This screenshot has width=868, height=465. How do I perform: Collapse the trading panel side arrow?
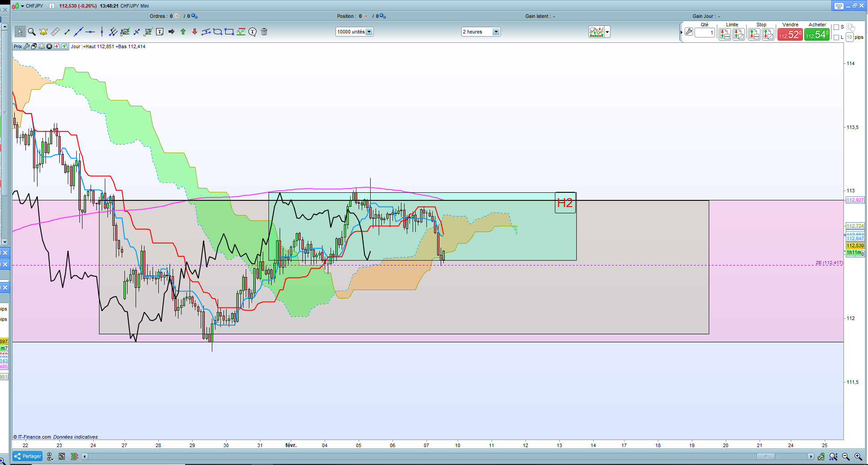point(681,32)
